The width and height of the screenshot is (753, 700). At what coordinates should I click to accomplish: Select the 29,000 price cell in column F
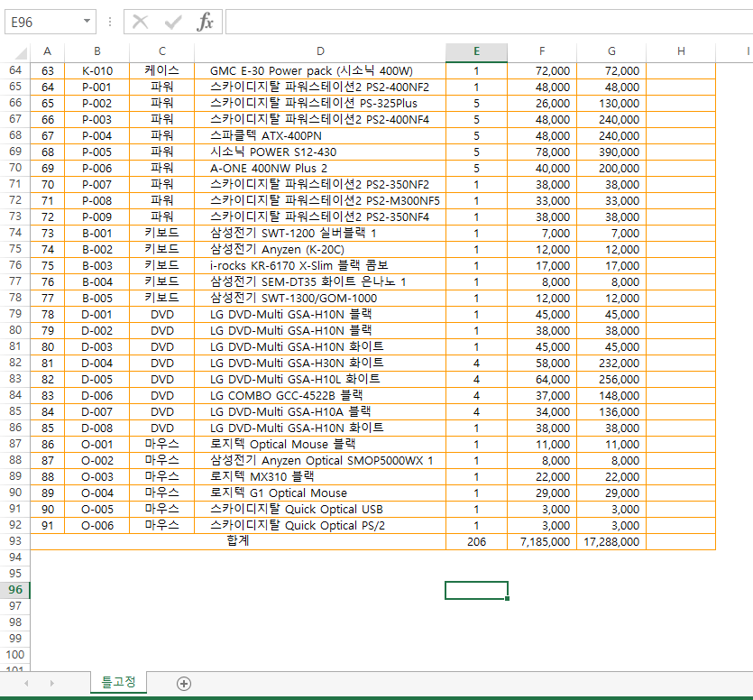tap(542, 493)
